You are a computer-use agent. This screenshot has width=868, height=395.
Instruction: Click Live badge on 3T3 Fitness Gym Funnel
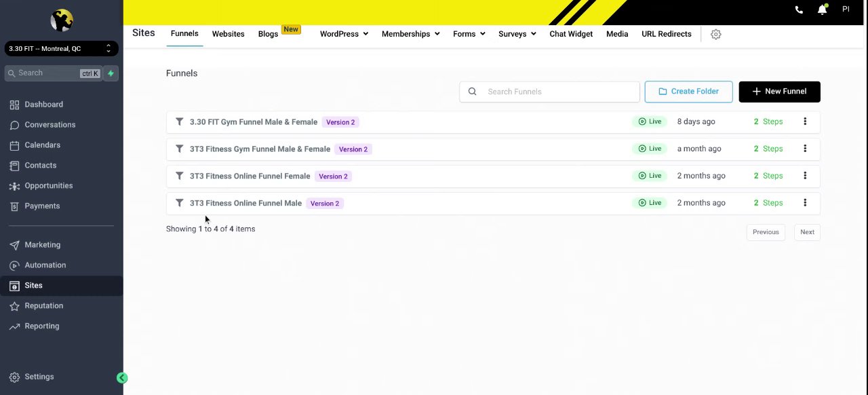coord(650,149)
